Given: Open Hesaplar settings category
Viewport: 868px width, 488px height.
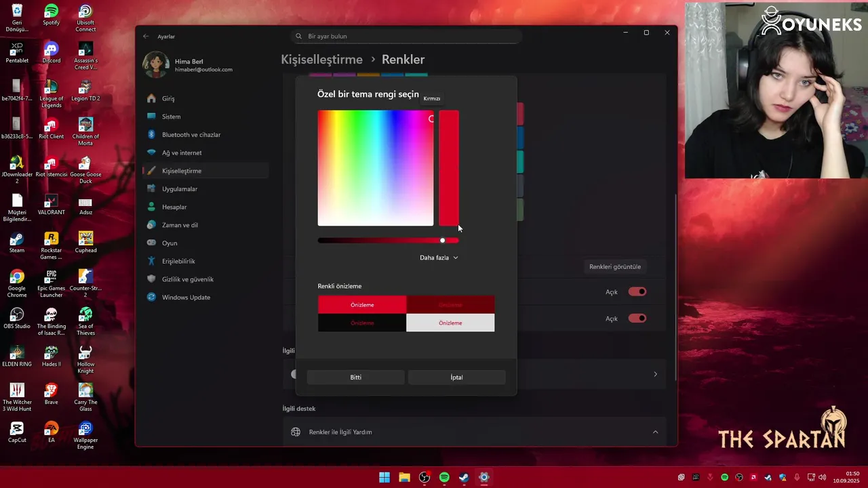Looking at the screenshot, I should point(206,207).
